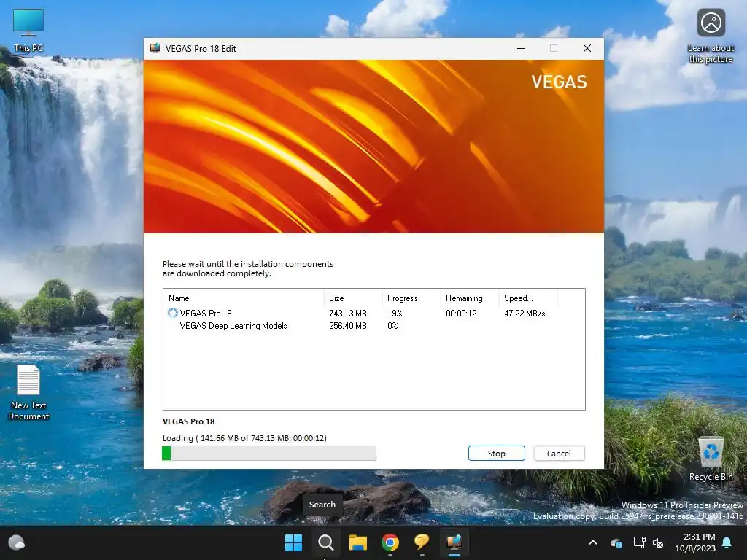Open This PC desktop icon
Screen dimensions: 747x560
pos(28,31)
